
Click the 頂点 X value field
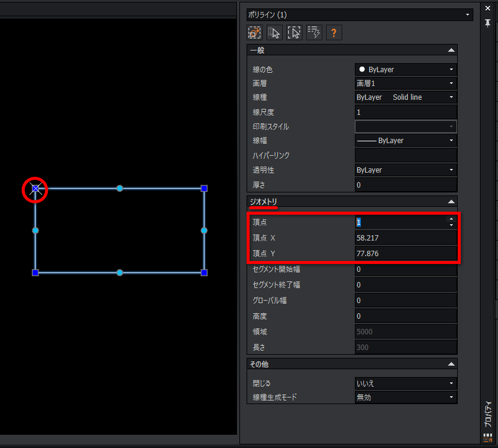pos(405,238)
